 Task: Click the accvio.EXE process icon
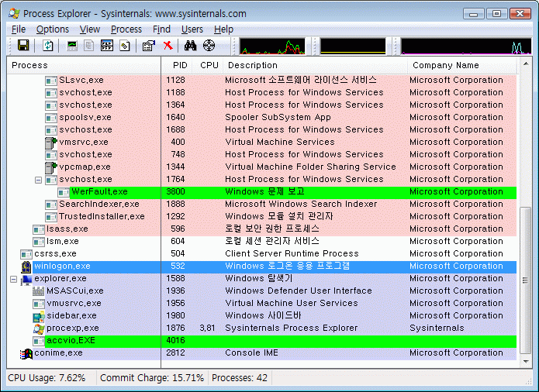[x=39, y=341]
